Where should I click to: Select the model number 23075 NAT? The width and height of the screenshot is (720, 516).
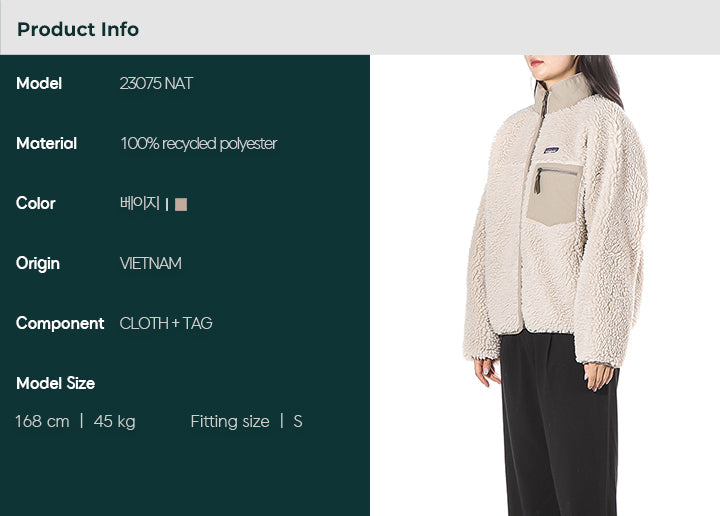tap(156, 84)
